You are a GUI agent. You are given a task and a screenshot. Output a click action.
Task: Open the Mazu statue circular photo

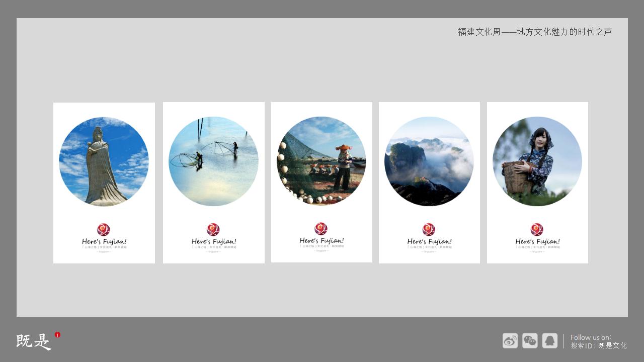coord(104,161)
